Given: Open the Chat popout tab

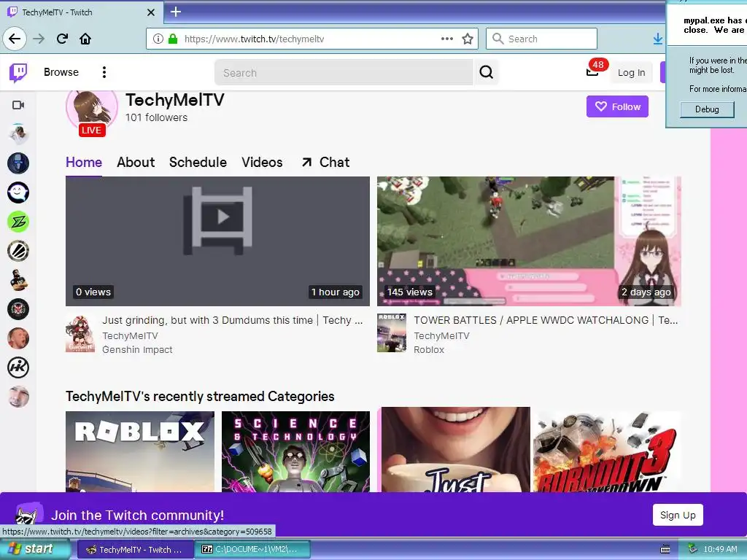Looking at the screenshot, I should coord(326,163).
